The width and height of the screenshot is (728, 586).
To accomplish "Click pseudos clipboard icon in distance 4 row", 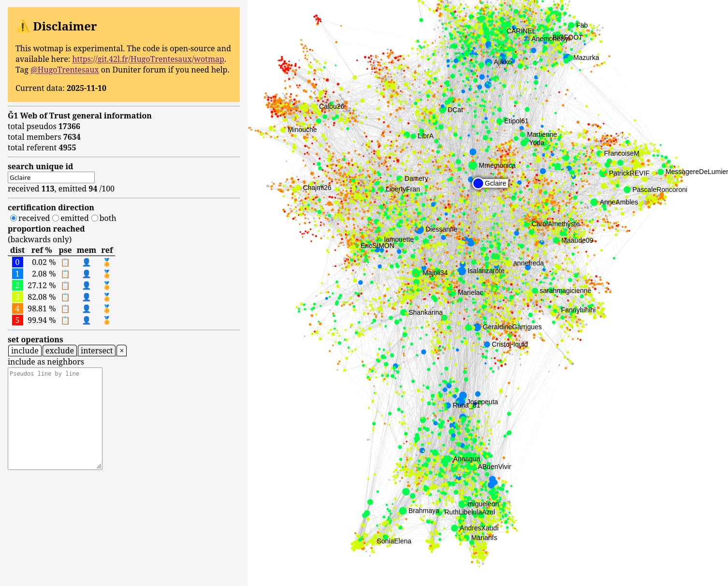I will [x=65, y=309].
